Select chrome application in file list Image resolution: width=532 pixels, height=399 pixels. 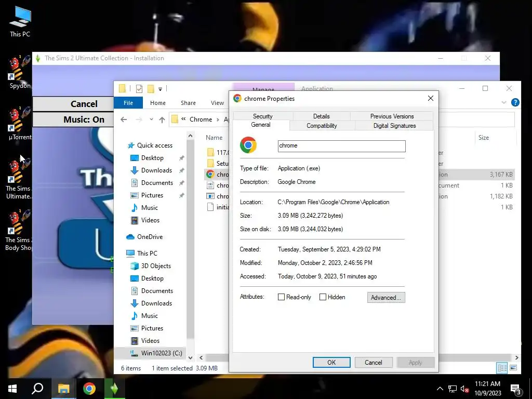pyautogui.click(x=217, y=175)
